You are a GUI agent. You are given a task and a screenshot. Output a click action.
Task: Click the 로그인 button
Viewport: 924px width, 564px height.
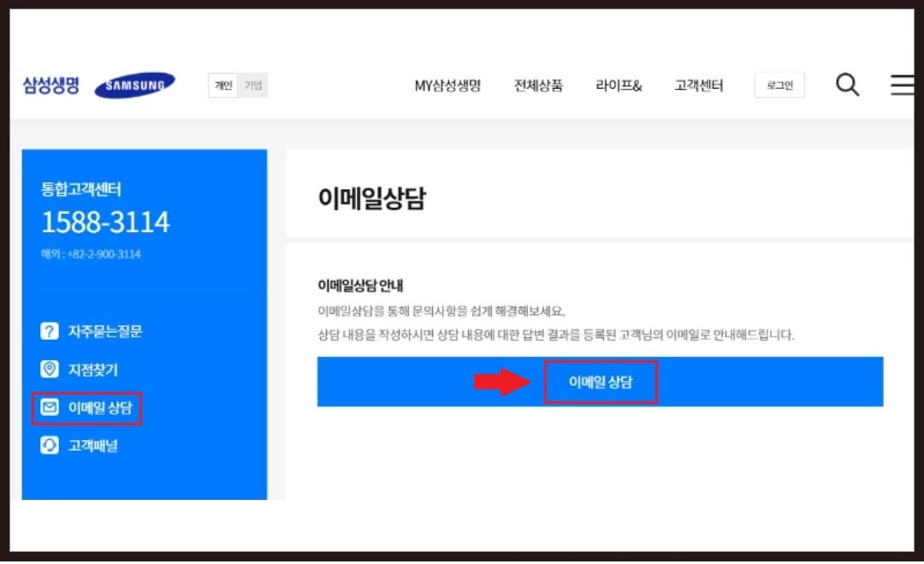pyautogui.click(x=779, y=85)
